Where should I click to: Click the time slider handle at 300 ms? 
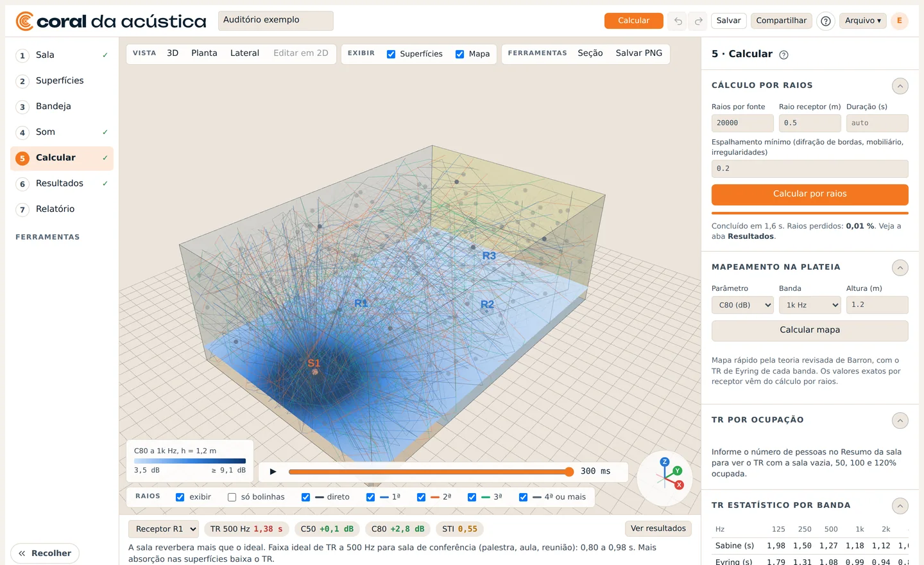coord(569,471)
